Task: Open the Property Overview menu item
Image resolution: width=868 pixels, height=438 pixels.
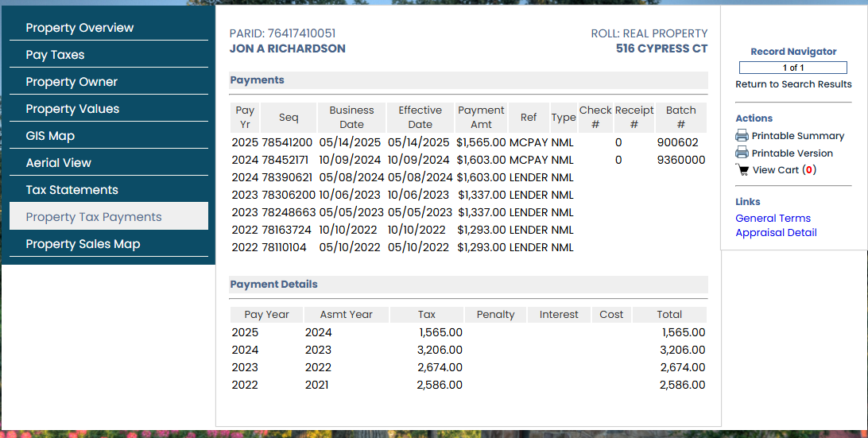Action: (x=79, y=28)
